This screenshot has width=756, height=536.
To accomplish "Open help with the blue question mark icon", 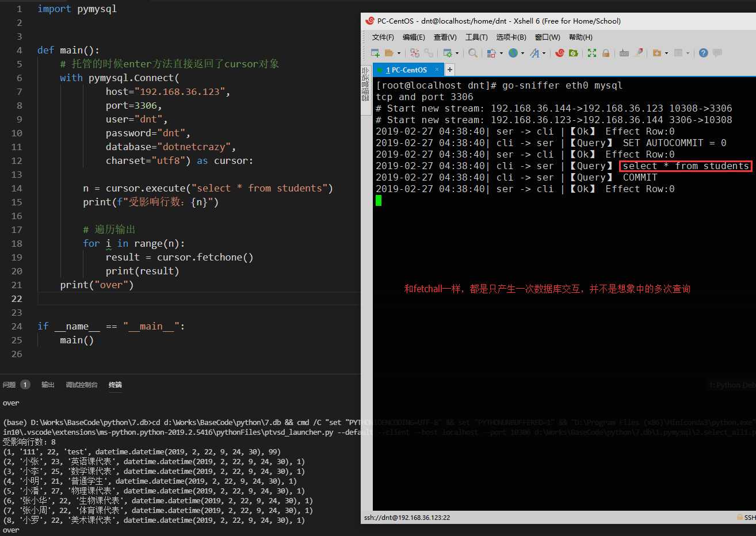I will (x=703, y=53).
